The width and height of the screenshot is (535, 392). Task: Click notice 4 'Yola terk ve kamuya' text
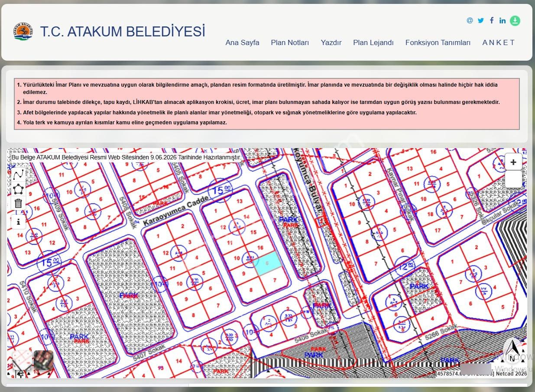[x=125, y=122]
